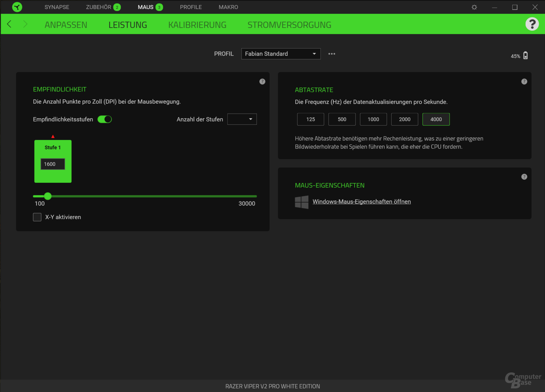The height and width of the screenshot is (392, 545).
Task: Switch to the Synapse tab
Action: click(x=57, y=7)
